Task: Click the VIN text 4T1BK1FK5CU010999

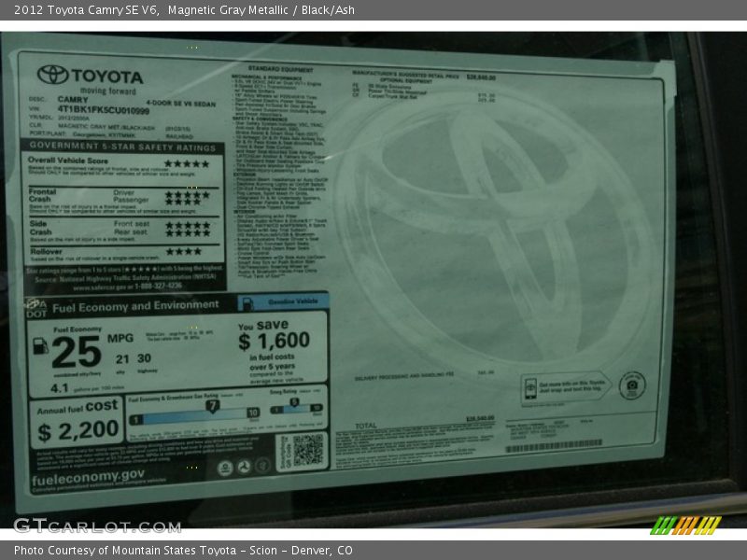Action: click(x=104, y=110)
